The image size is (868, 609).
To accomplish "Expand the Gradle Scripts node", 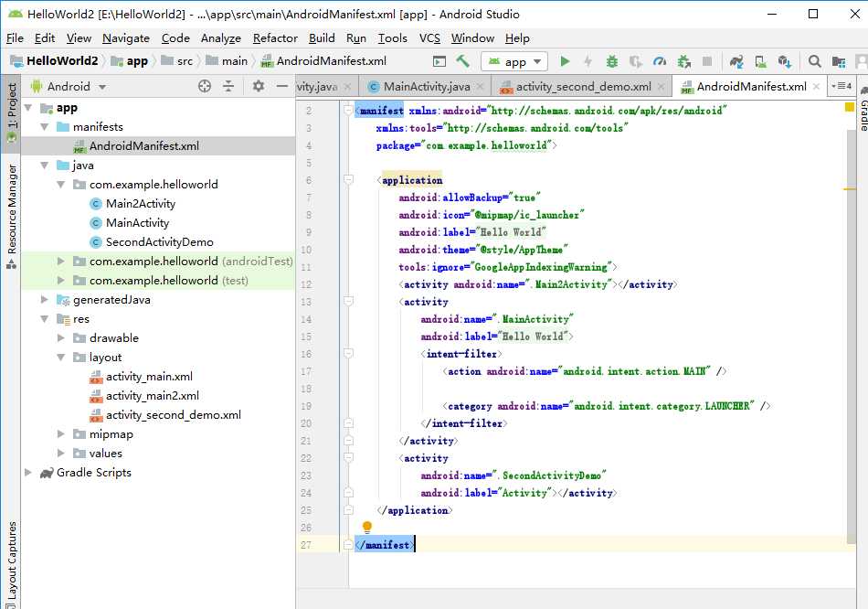I will [x=28, y=473].
